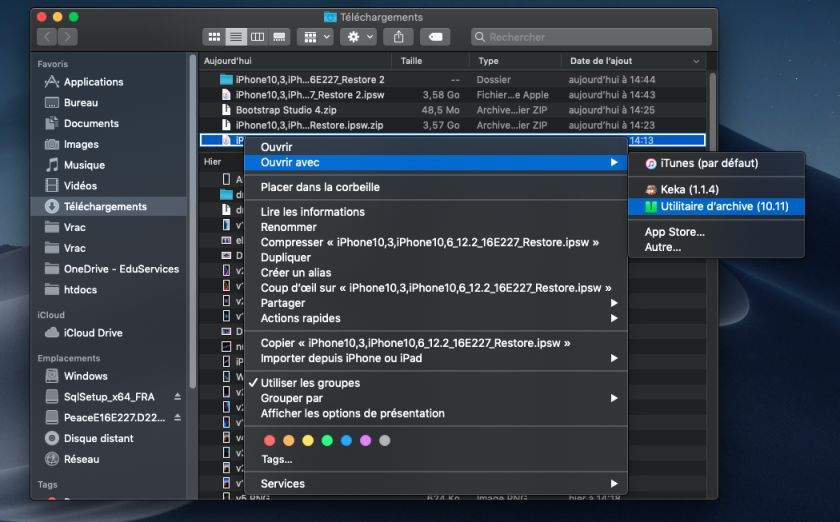Click the Share toolbar button
Viewport: 840px width, 522px height.
click(399, 37)
